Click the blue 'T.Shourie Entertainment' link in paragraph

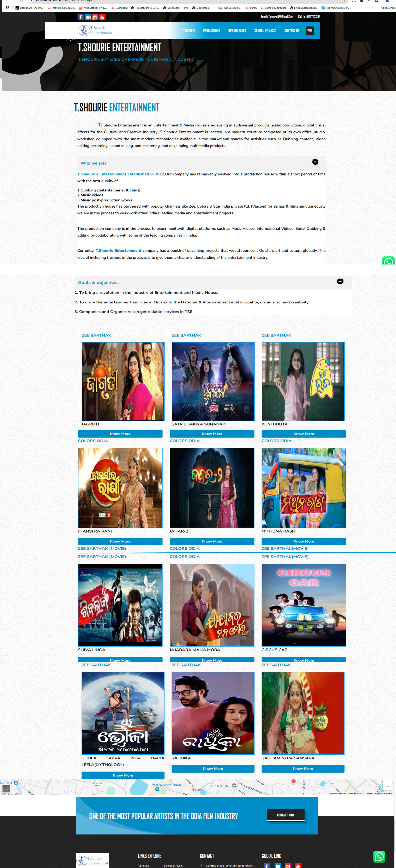point(119,251)
